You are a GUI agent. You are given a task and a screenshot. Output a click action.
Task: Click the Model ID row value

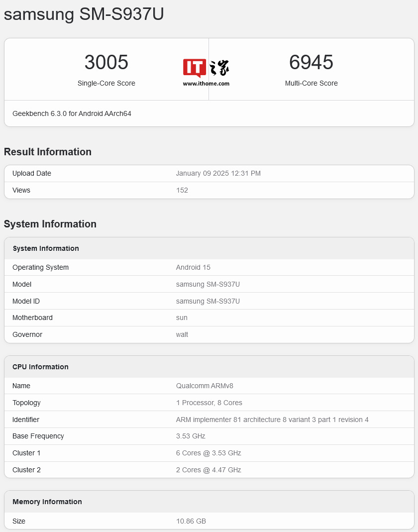click(208, 301)
